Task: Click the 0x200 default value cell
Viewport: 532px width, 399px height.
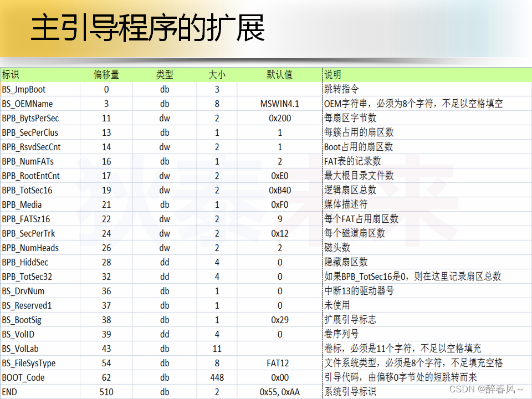Action: [280, 118]
